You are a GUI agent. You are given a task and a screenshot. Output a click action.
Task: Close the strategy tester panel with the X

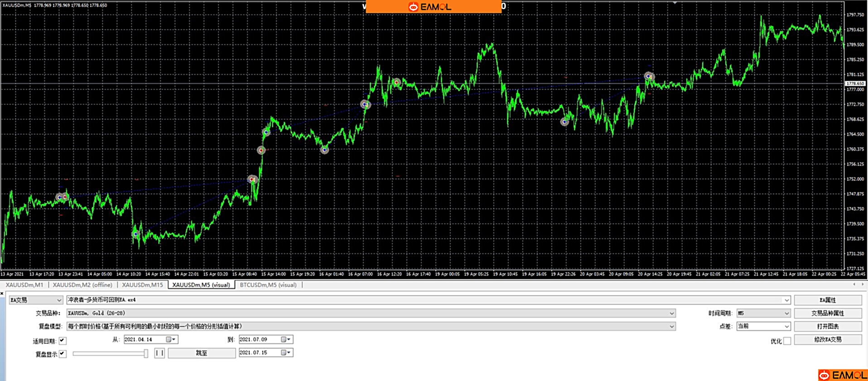(2, 293)
